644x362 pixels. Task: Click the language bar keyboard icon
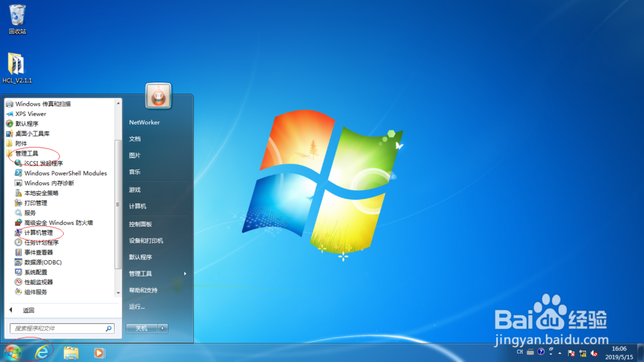coord(530,352)
